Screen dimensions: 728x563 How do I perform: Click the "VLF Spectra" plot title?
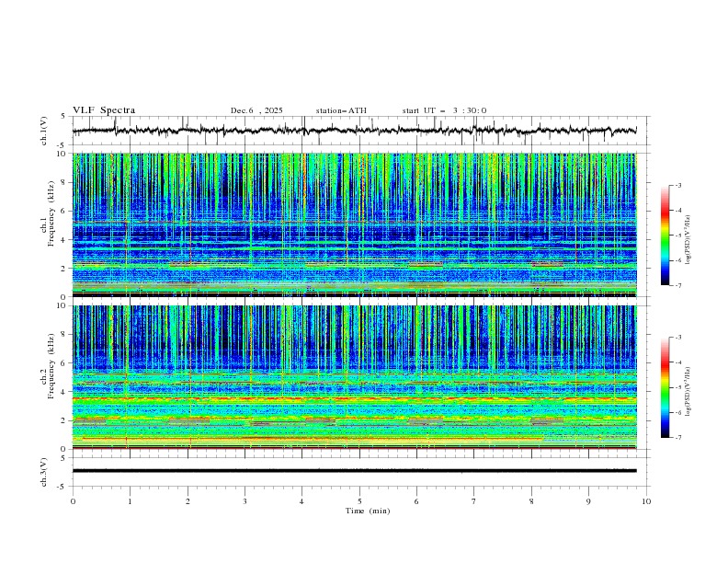[x=104, y=110]
